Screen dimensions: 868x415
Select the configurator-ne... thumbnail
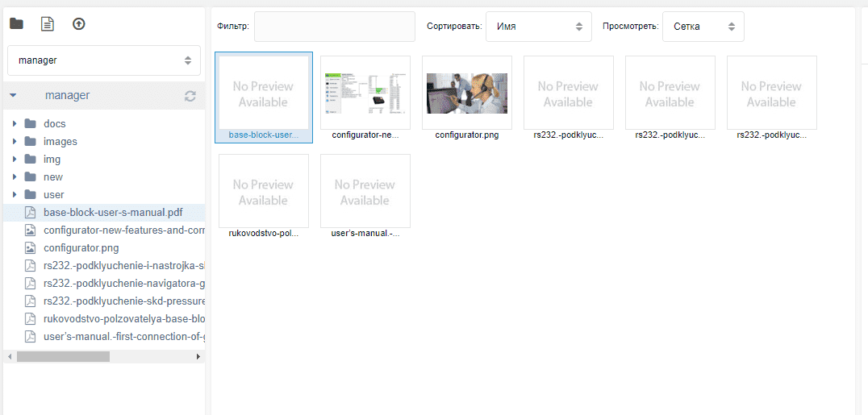pos(365,93)
